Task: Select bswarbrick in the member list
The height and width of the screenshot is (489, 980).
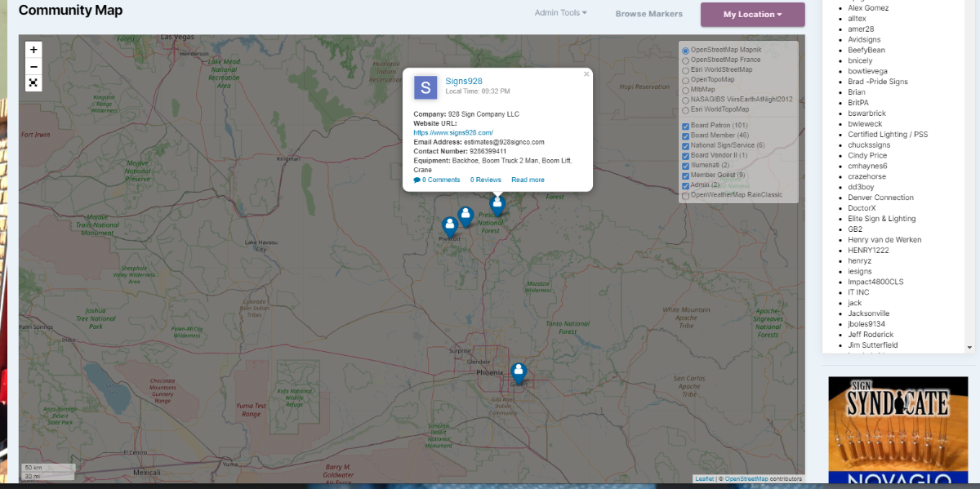Action: tap(866, 113)
